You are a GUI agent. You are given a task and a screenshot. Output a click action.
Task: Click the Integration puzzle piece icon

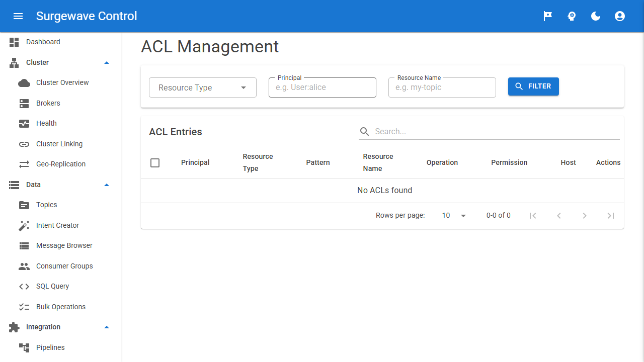(x=14, y=327)
